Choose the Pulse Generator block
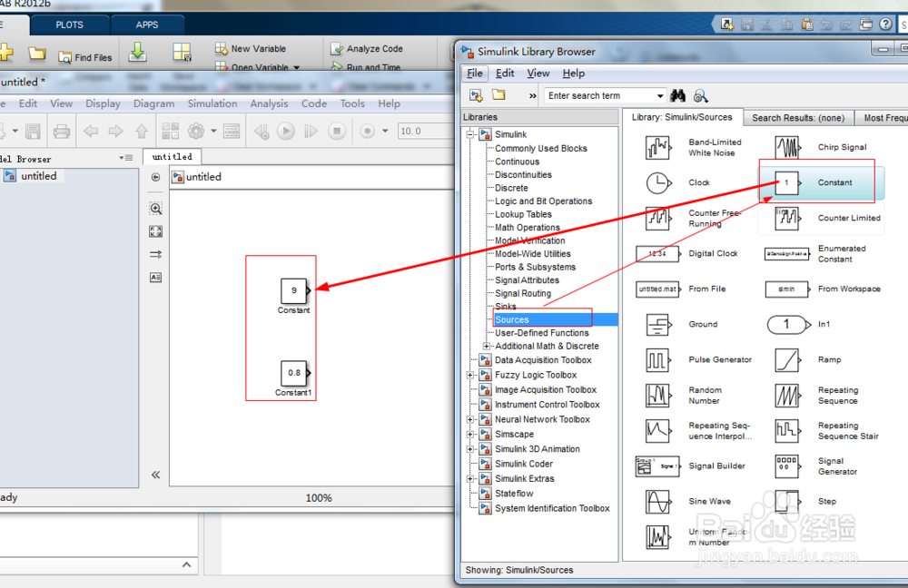Screen dimensions: 908x588 [x=658, y=360]
